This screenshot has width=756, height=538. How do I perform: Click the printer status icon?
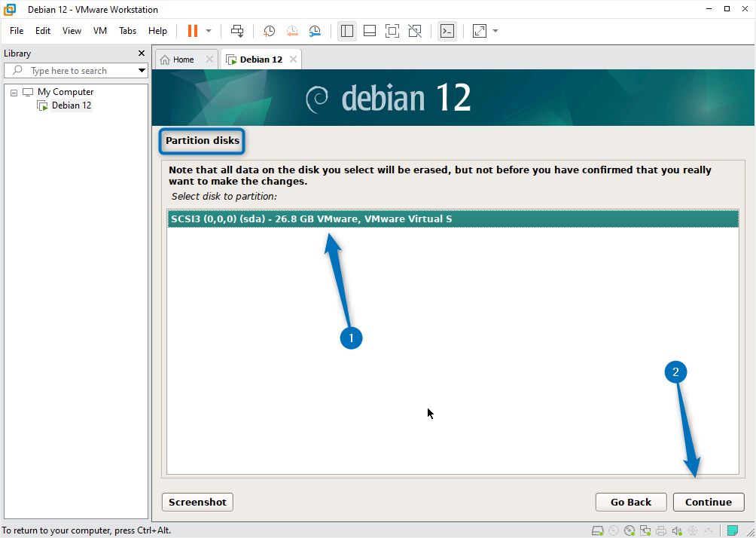661,530
